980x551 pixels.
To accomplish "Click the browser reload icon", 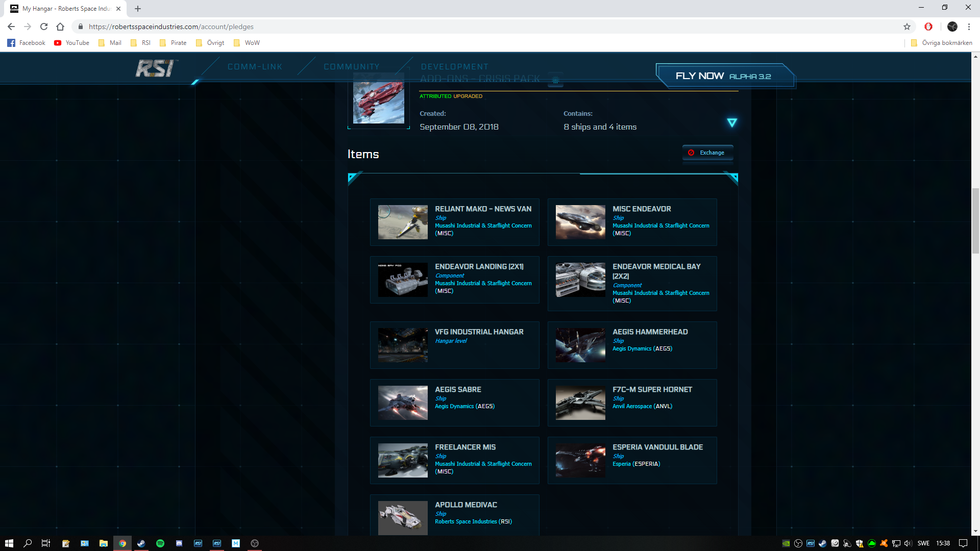I will [44, 27].
